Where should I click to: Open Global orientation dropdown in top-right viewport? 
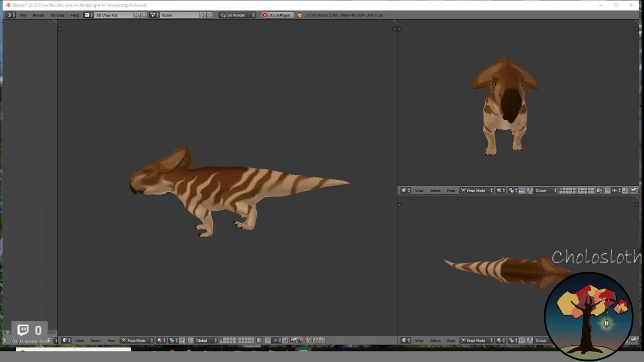click(545, 190)
